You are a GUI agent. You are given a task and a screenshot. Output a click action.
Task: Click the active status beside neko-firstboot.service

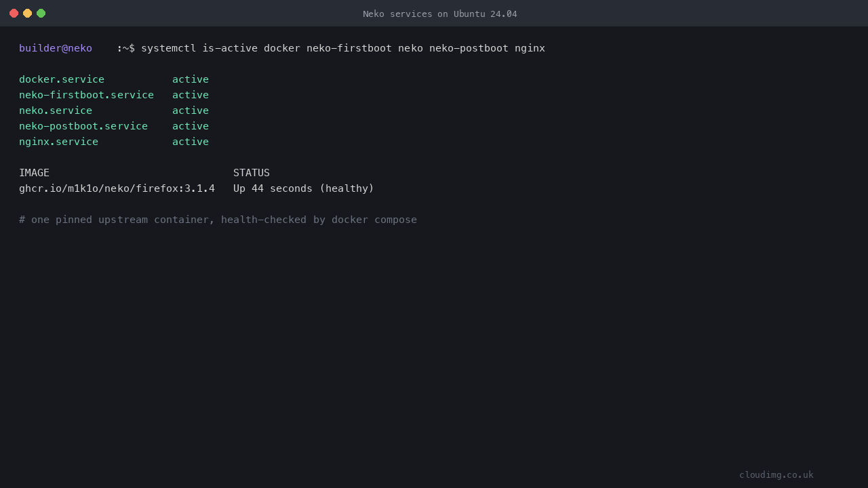(x=191, y=95)
